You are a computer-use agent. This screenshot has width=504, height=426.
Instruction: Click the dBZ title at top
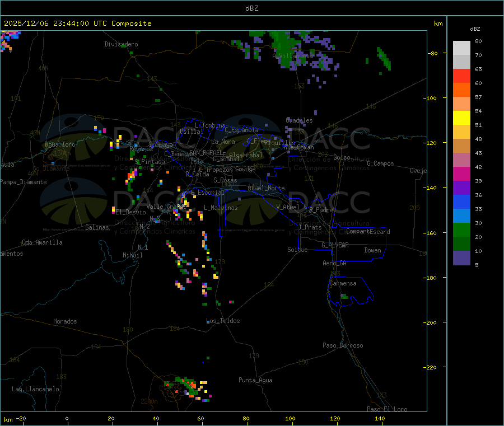pyautogui.click(x=251, y=8)
